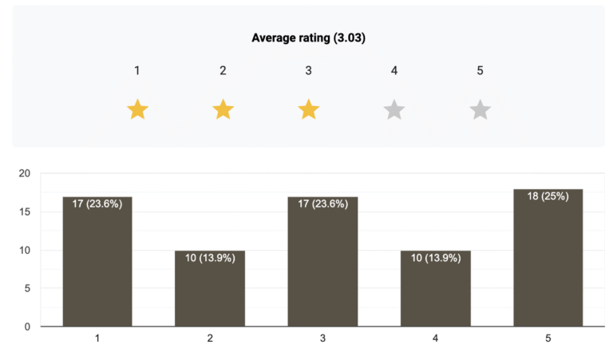Select the bar for rating 1
613x364 pixels.
tap(97, 263)
